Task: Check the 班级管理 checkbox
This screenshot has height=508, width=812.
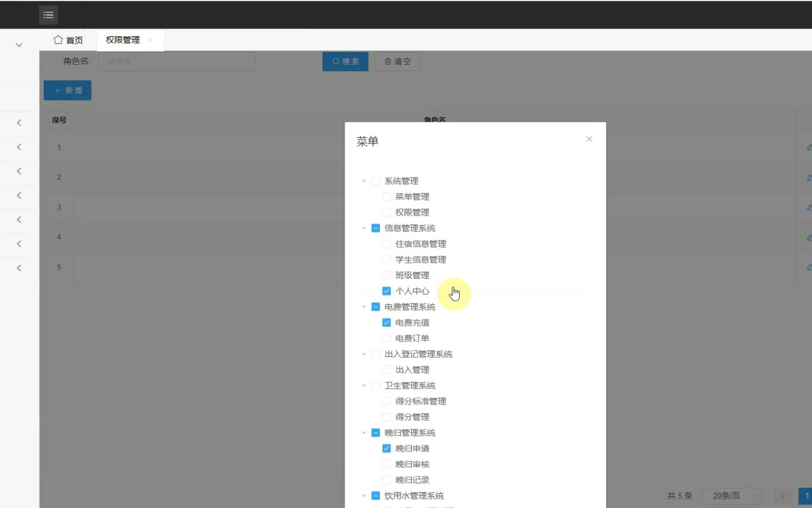Action: coord(386,275)
